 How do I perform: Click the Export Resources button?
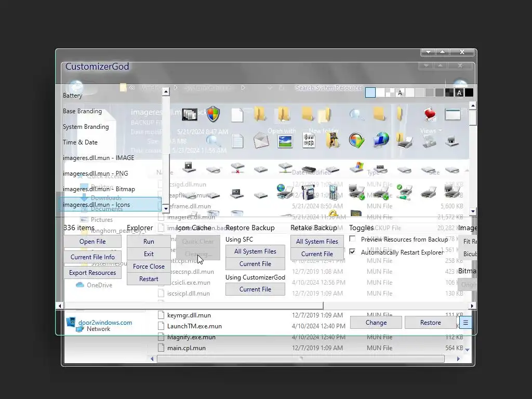92,273
